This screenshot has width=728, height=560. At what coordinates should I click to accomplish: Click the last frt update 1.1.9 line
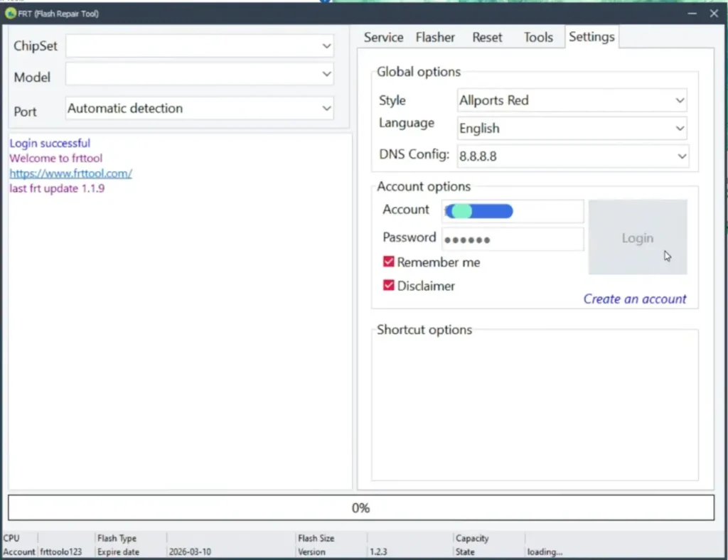pos(57,188)
